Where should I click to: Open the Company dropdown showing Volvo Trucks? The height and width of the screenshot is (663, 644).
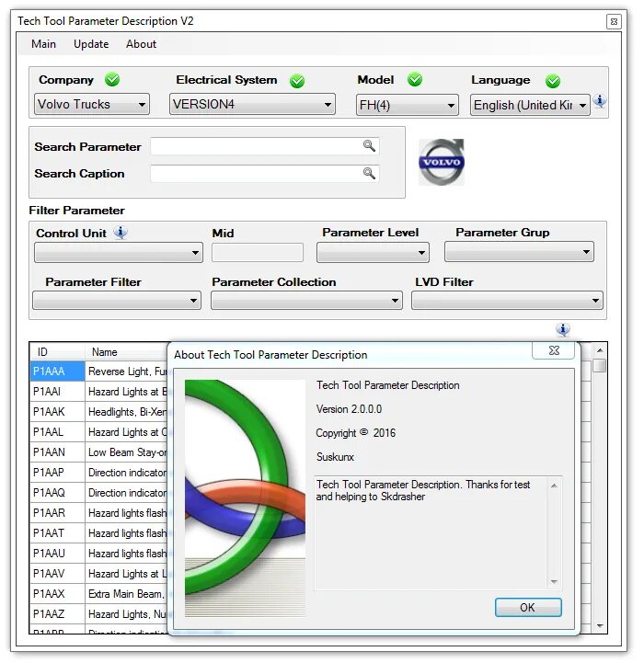point(92,104)
